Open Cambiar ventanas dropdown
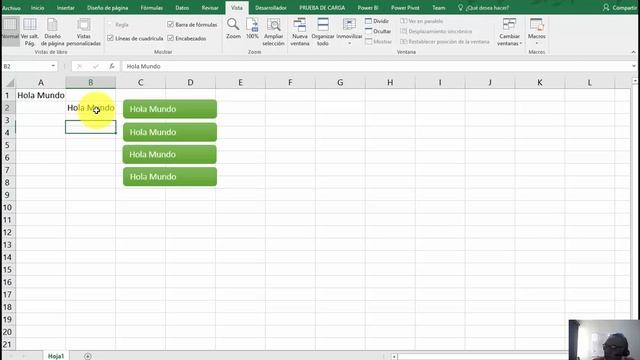The height and width of the screenshot is (360, 640). click(x=509, y=32)
